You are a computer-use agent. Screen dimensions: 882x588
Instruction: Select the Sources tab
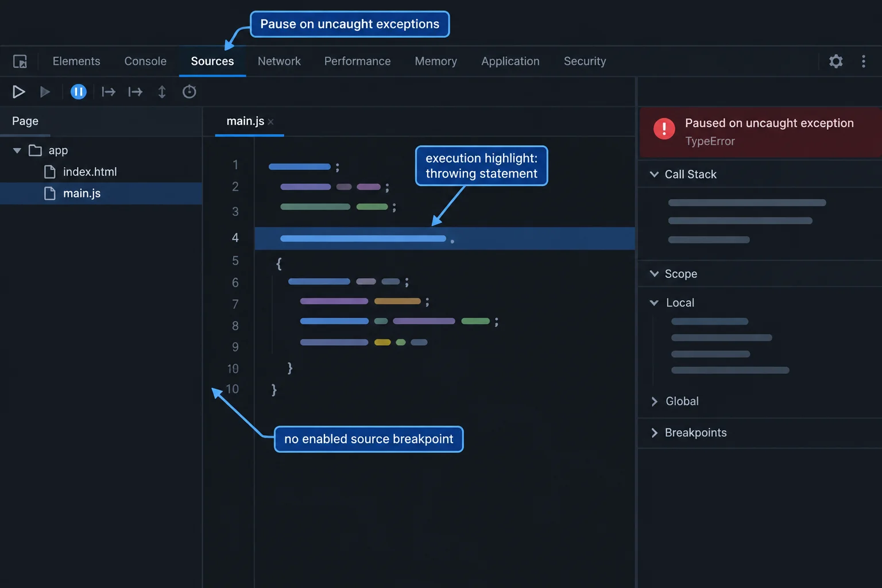pyautogui.click(x=212, y=61)
